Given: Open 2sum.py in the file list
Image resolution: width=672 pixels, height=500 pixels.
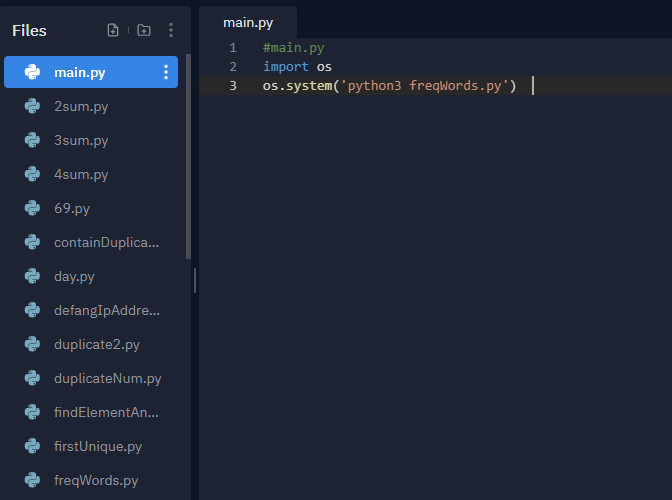Looking at the screenshot, I should click(91, 106).
